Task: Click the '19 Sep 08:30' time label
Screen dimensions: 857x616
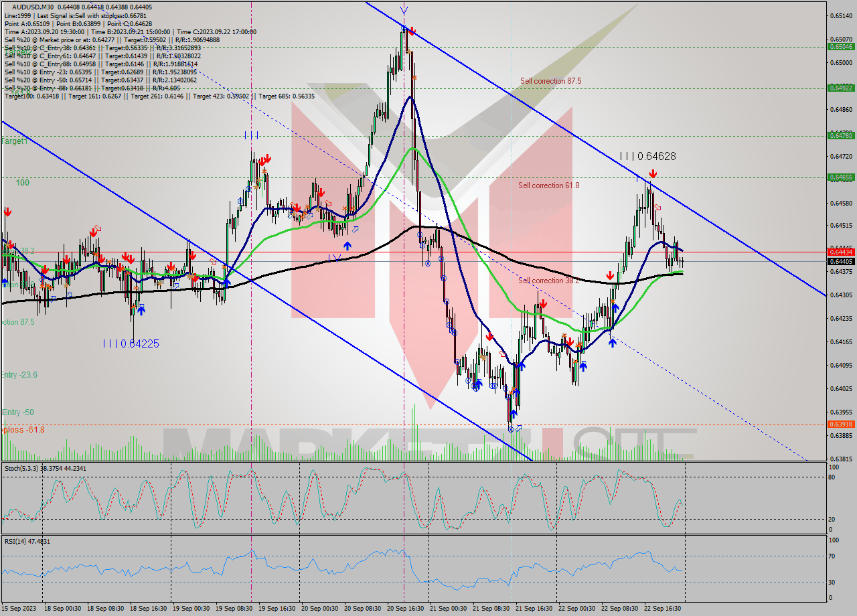Action: click(x=235, y=609)
